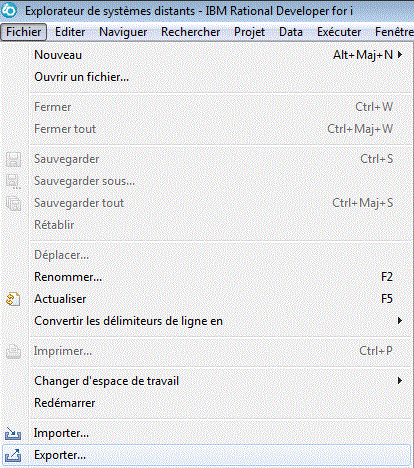This screenshot has height=468, width=414.
Task: Click the Save All icon beside Sauvegarder tout
Action: pos(13,203)
